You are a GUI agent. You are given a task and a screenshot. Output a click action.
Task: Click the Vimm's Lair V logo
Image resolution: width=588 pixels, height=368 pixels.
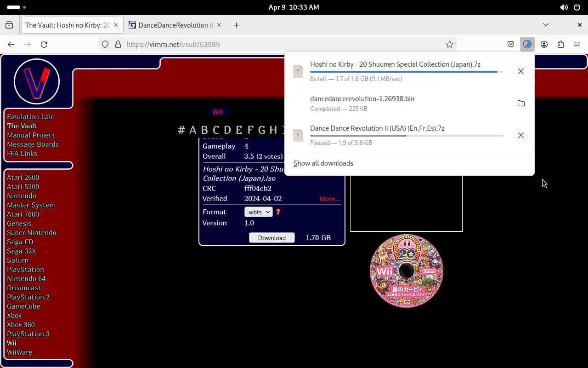pos(37,81)
